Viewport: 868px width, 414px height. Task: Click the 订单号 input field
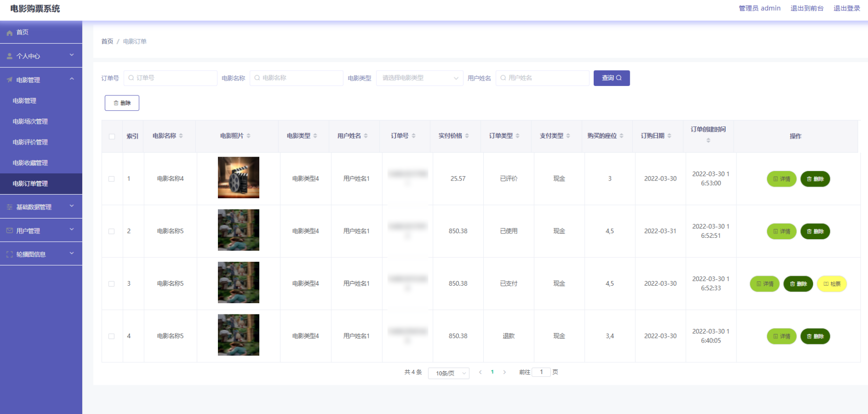point(170,78)
